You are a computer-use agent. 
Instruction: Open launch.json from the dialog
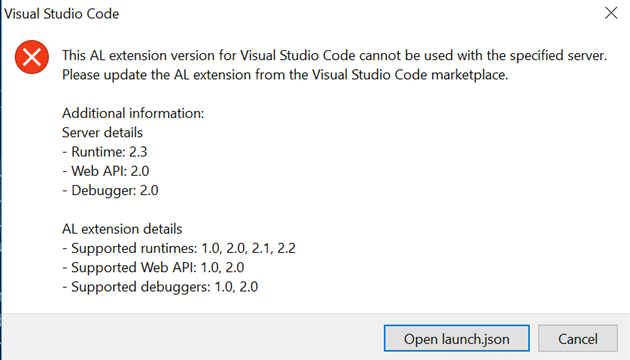[x=456, y=338]
